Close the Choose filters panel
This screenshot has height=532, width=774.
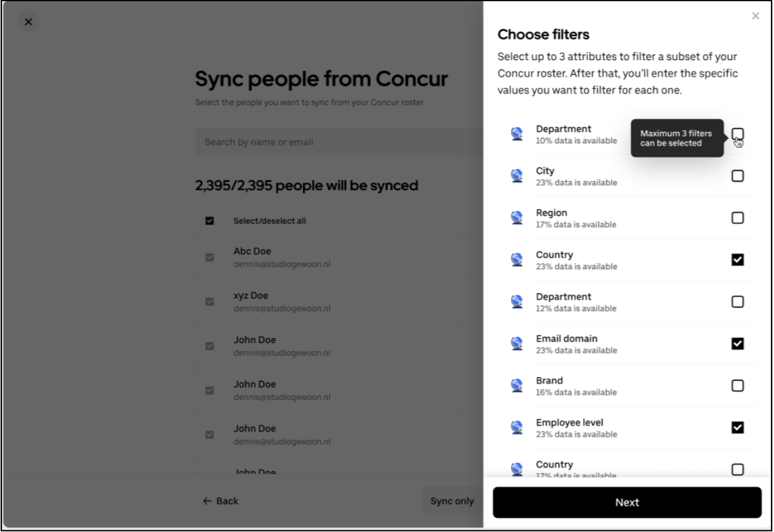755,16
